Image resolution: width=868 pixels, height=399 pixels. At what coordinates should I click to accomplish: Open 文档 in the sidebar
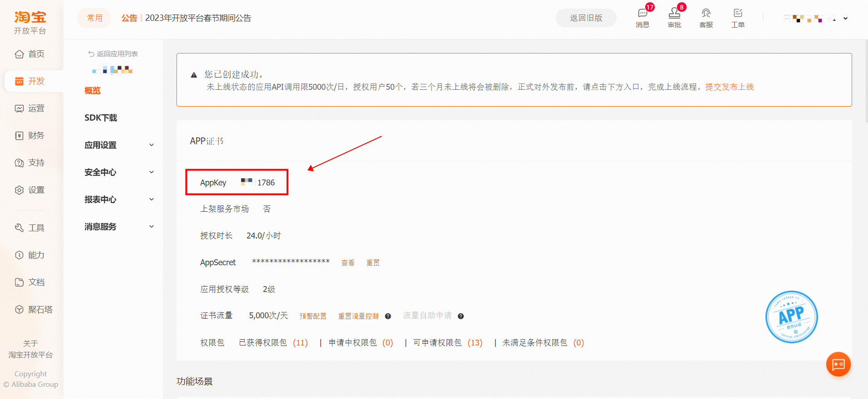[30, 282]
